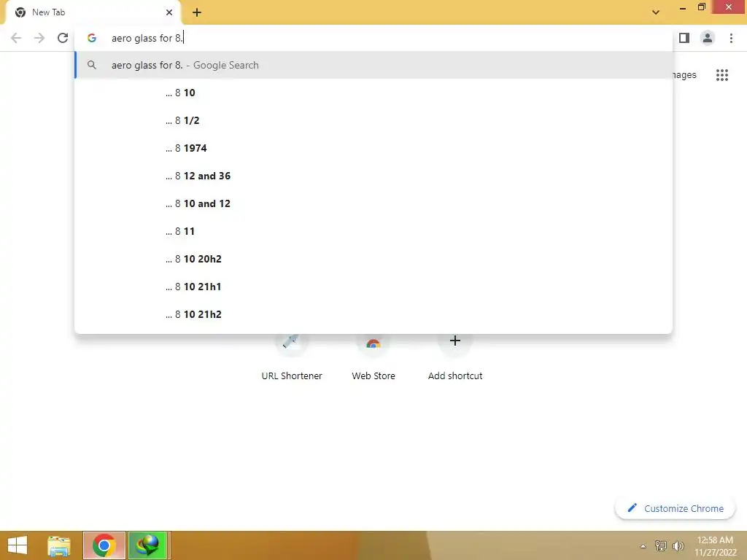
Task: Choose suggestion "... 8 10 20h2"
Action: (x=373, y=259)
